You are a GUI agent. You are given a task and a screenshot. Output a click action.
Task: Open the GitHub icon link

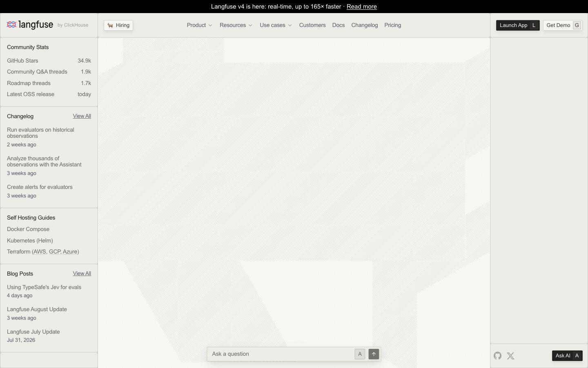point(497,356)
